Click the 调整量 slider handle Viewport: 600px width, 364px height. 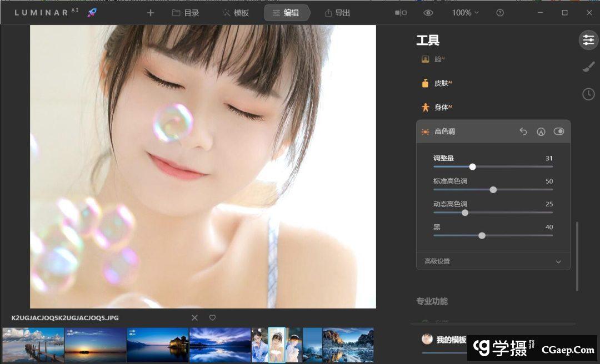click(472, 166)
